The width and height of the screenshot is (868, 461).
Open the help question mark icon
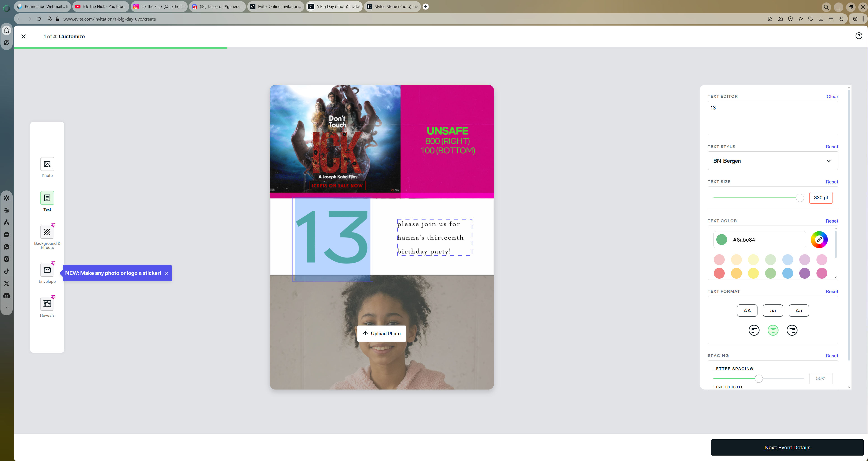(x=859, y=36)
